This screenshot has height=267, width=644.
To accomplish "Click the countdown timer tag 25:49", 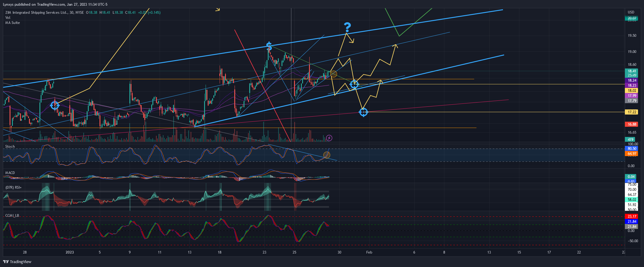I will click(631, 75).
